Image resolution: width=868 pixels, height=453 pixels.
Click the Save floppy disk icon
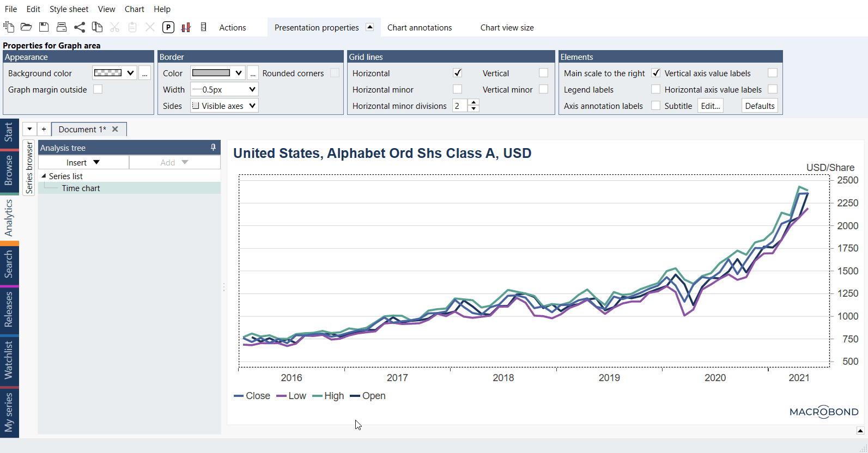tap(44, 27)
